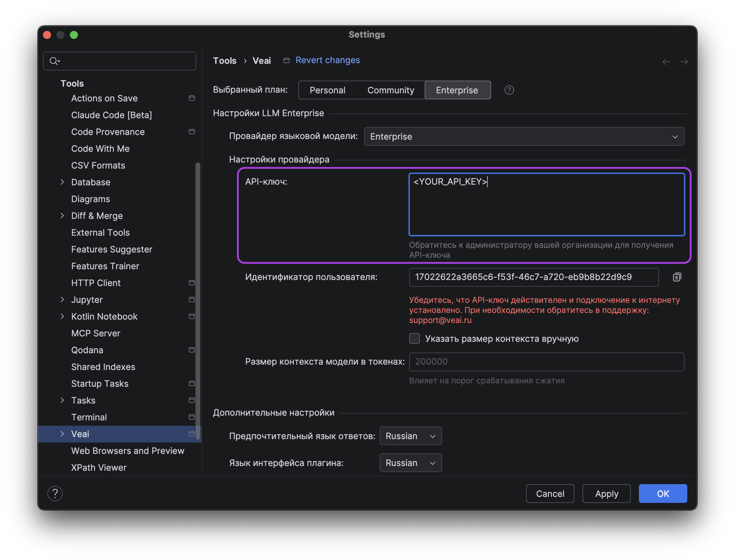The height and width of the screenshot is (560, 735).
Task: Open the plan help question mark icon
Action: [x=509, y=90]
